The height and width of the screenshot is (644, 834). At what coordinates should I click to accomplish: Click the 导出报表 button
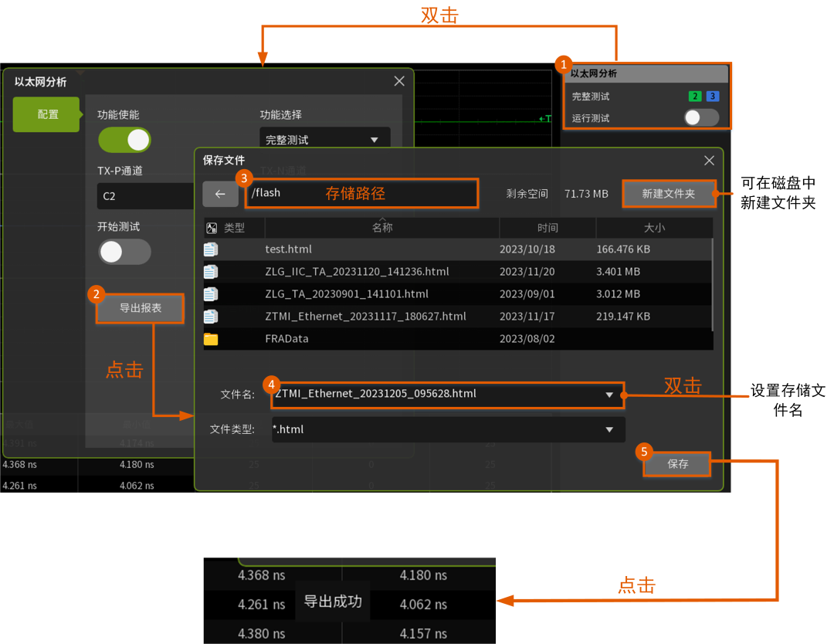click(139, 307)
